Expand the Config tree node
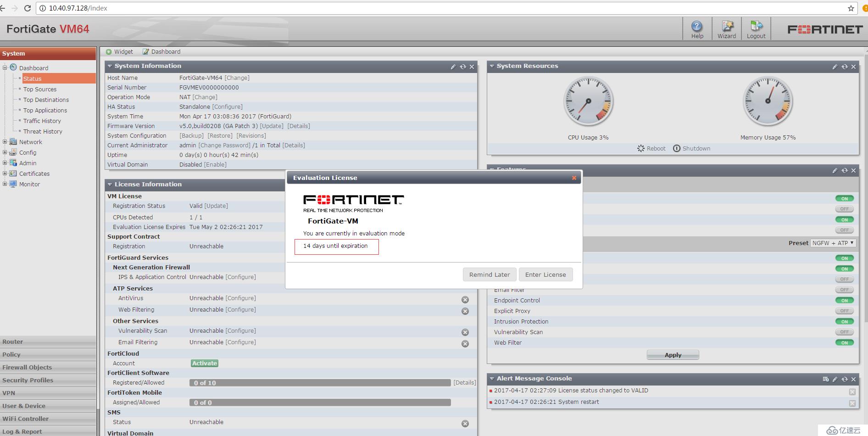868x436 pixels. [x=5, y=152]
